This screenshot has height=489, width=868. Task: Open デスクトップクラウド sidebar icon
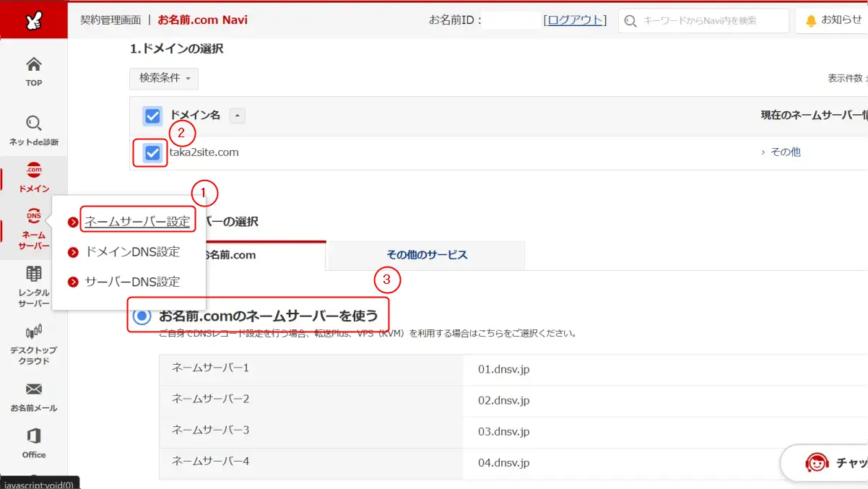click(x=34, y=332)
